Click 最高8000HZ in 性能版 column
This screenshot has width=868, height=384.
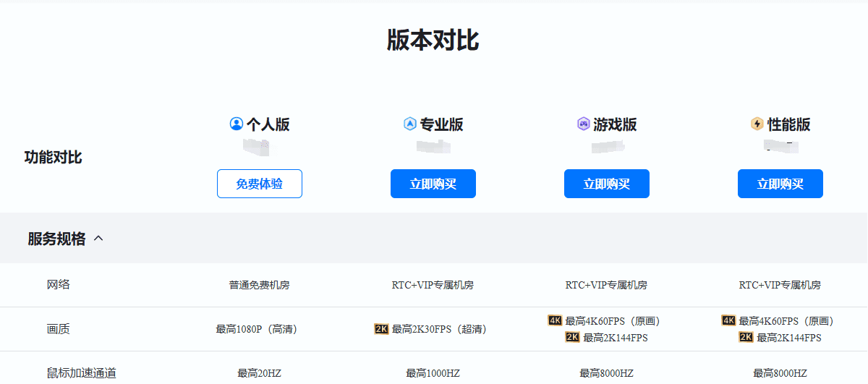(x=780, y=374)
